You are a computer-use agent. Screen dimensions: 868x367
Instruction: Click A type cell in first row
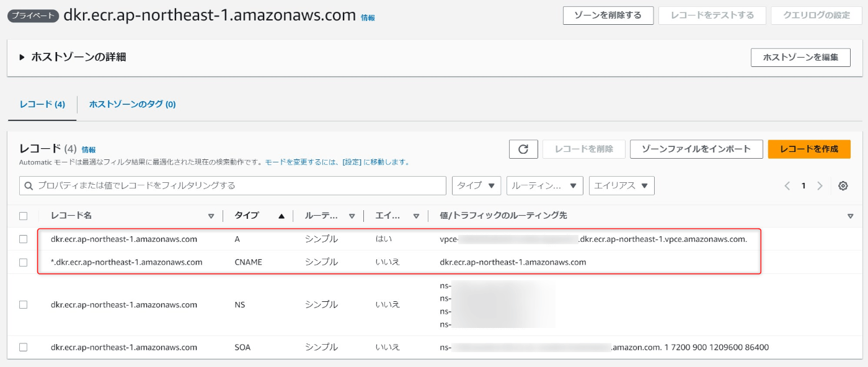(237, 239)
